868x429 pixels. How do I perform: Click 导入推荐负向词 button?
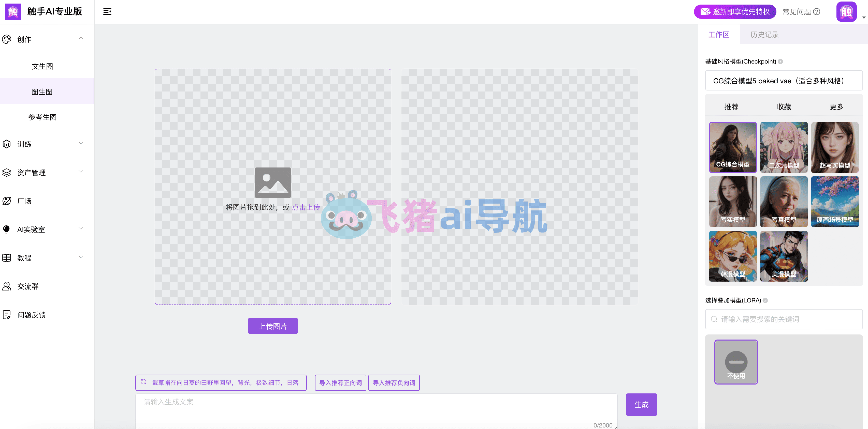point(394,383)
